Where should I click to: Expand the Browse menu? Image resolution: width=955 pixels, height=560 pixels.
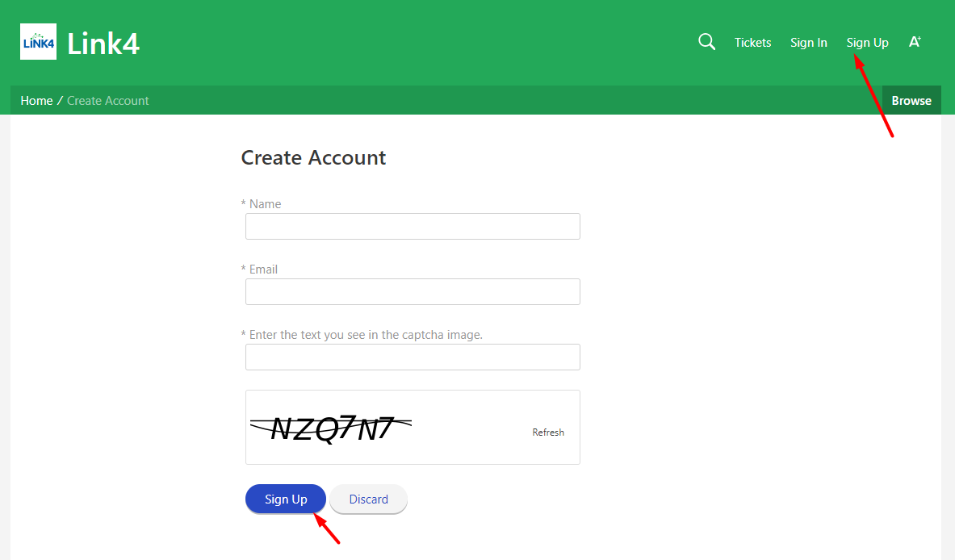(x=911, y=101)
